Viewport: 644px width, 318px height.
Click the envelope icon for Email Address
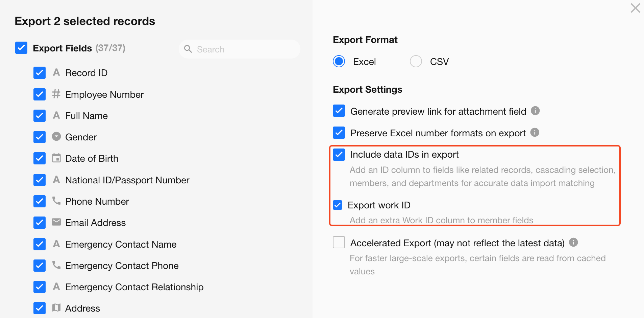(x=56, y=222)
